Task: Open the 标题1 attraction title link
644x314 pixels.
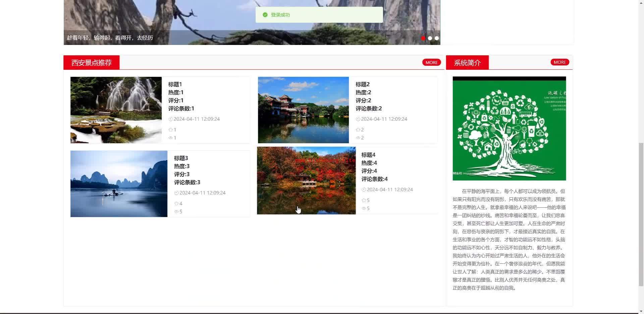Action: click(x=175, y=84)
